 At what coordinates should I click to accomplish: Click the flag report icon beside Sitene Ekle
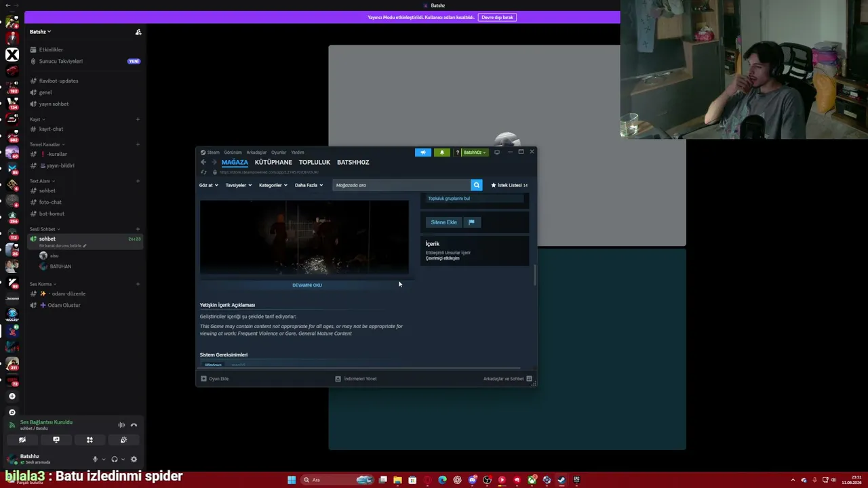(471, 222)
